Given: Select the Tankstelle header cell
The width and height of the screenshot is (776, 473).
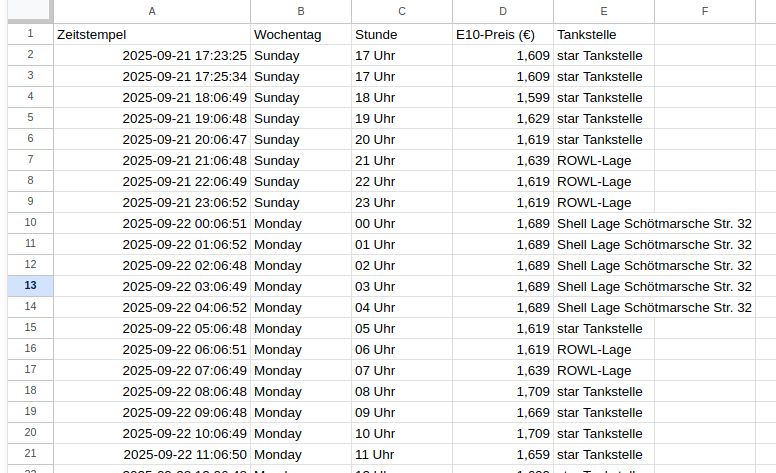Looking at the screenshot, I should pyautogui.click(x=604, y=34).
